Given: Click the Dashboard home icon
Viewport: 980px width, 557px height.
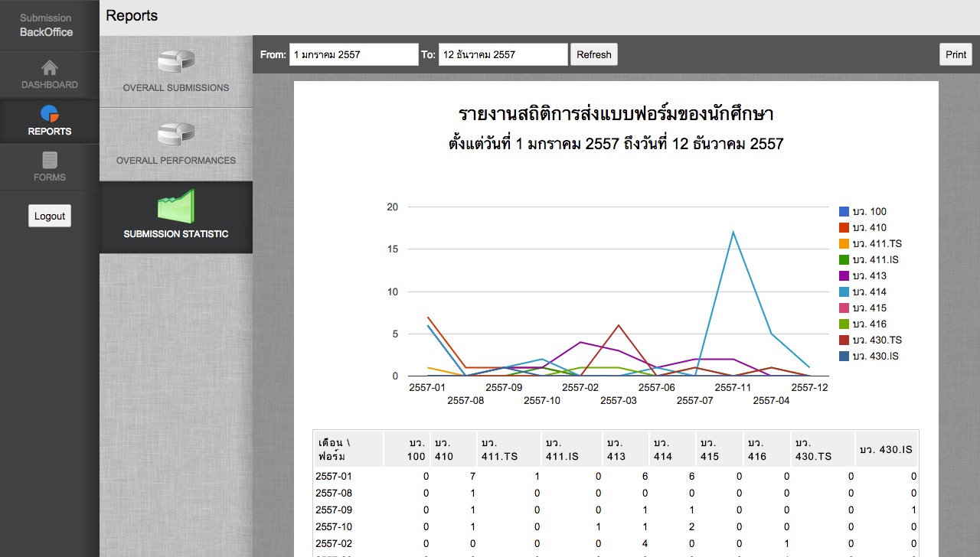Looking at the screenshot, I should click(49, 67).
